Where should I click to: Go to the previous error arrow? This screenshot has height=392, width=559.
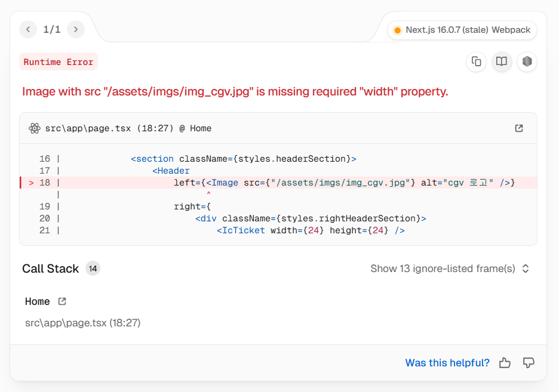click(27, 29)
